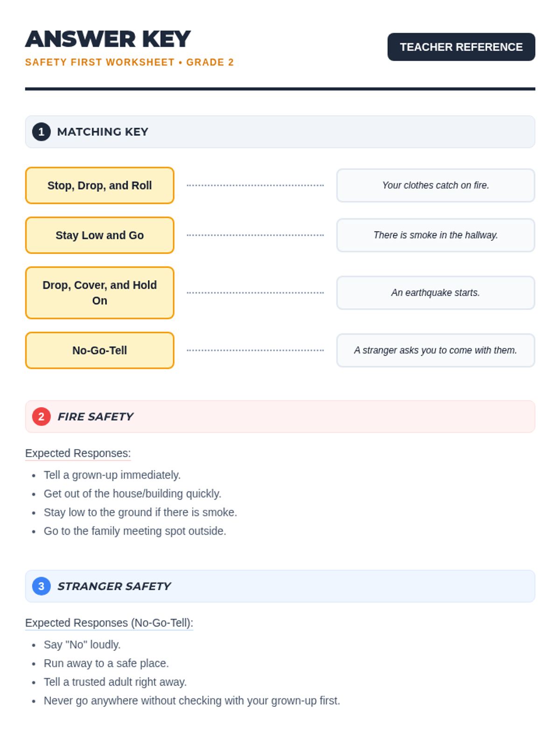
Task: Click the Drop, Cover, and Hold On box
Action: pyautogui.click(x=99, y=293)
